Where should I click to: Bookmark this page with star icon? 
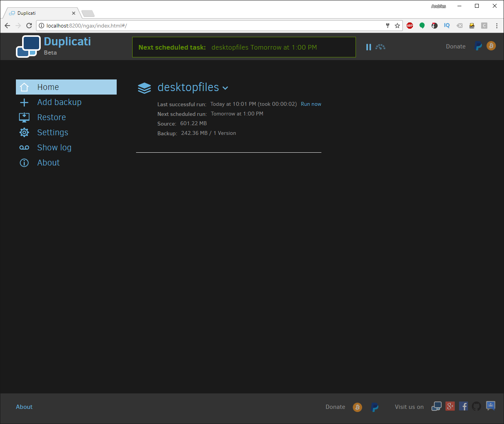pyautogui.click(x=397, y=26)
